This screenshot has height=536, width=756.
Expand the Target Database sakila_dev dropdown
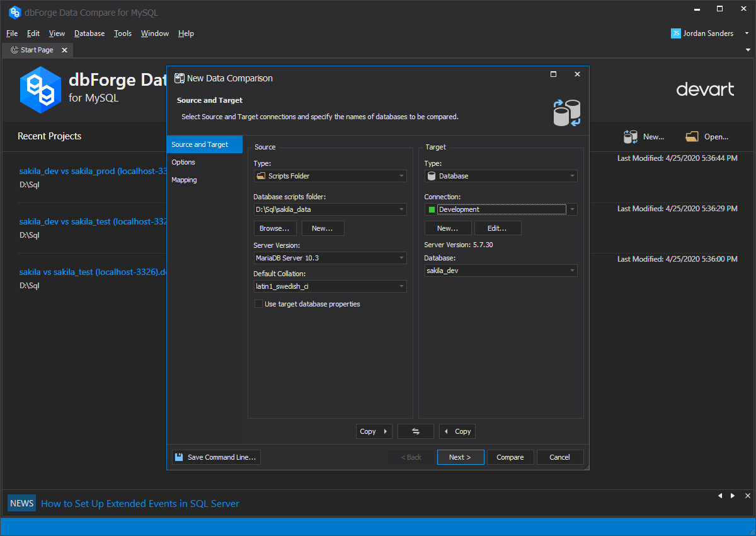572,271
